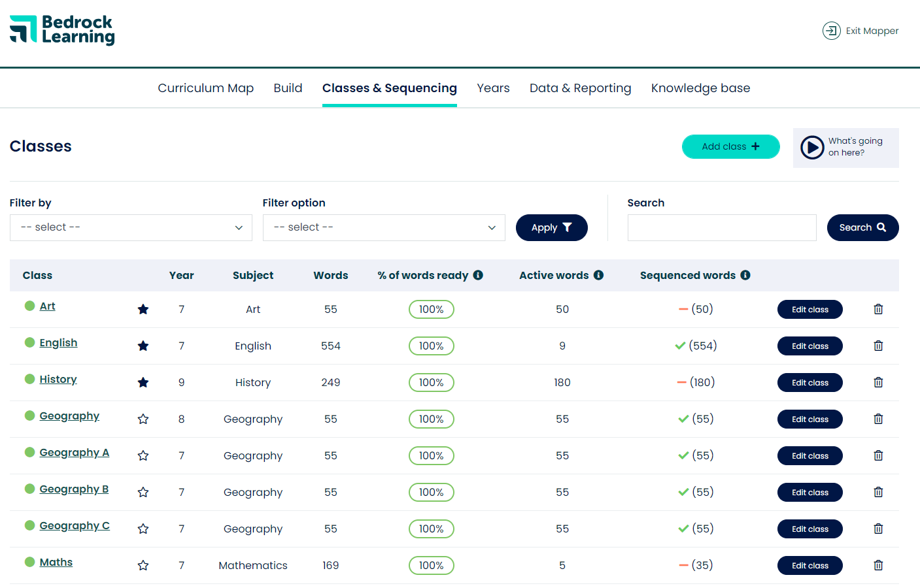
Task: Click info icon beside Active words header
Action: 598,275
